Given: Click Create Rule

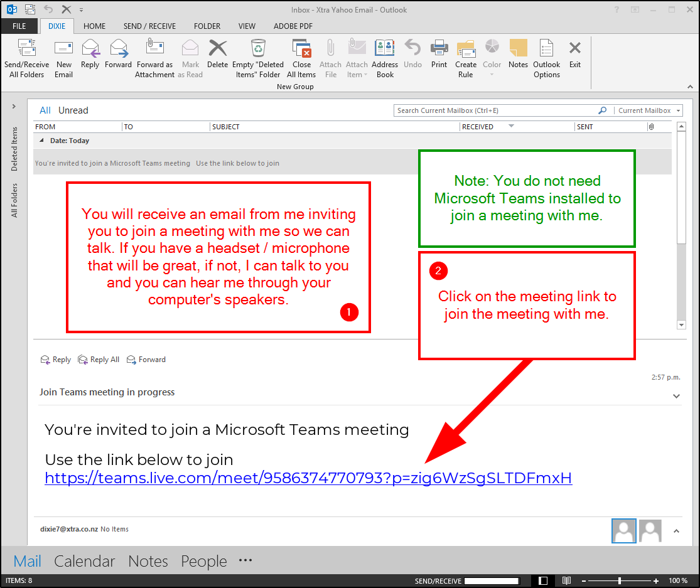Looking at the screenshot, I should tap(466, 58).
